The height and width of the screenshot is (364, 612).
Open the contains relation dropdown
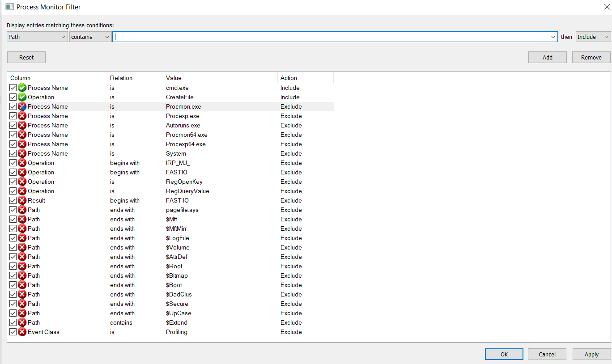[90, 37]
